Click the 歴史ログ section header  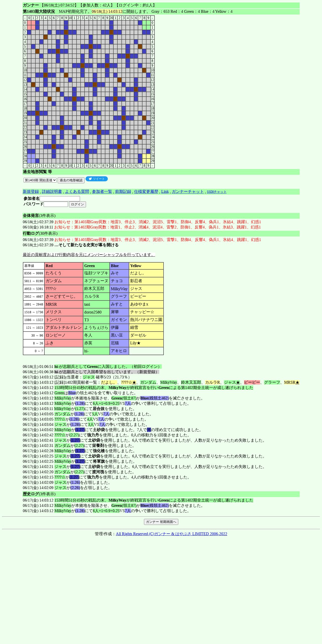(161, 494)
